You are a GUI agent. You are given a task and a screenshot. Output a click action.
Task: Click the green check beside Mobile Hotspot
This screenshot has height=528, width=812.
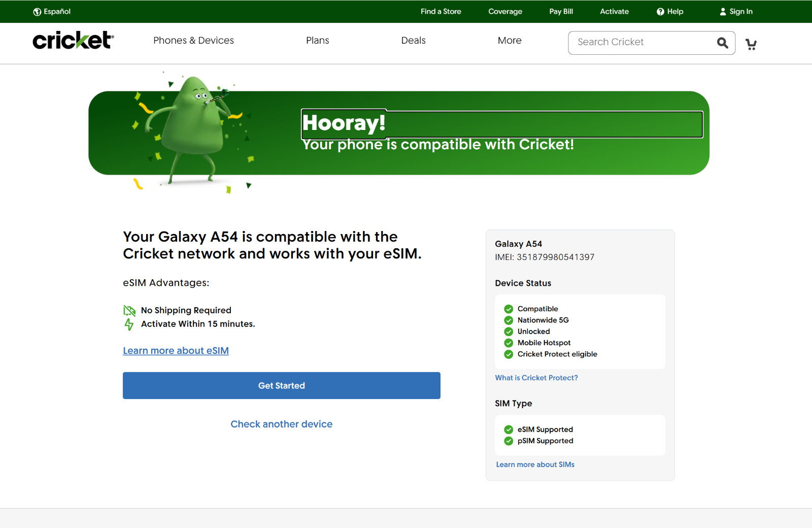pyautogui.click(x=509, y=343)
